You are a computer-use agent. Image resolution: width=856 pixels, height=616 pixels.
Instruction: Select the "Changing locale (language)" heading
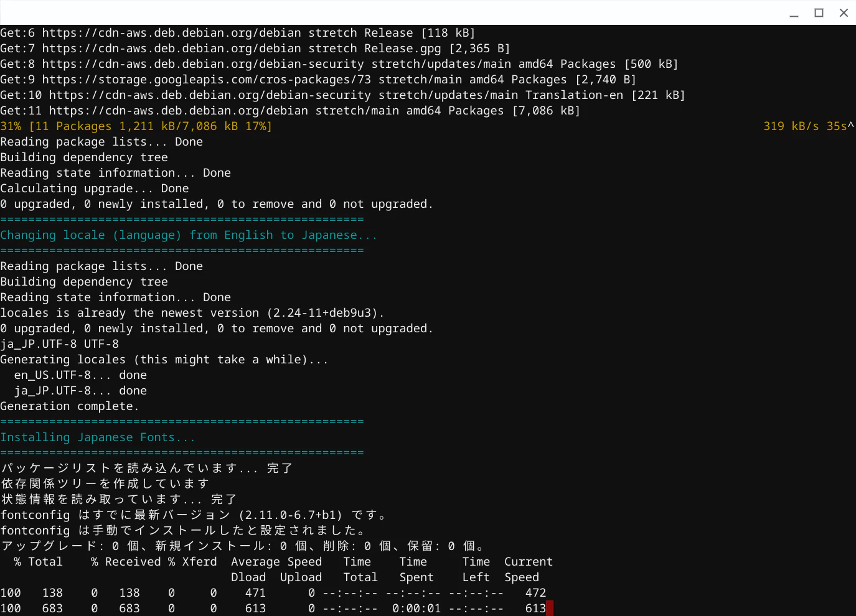tap(189, 235)
